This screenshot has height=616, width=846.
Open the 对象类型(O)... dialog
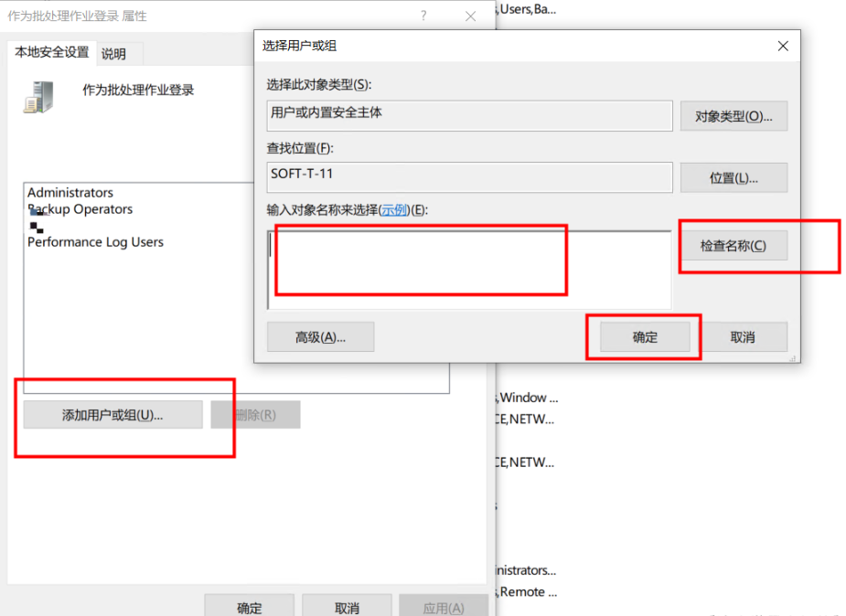click(x=734, y=116)
